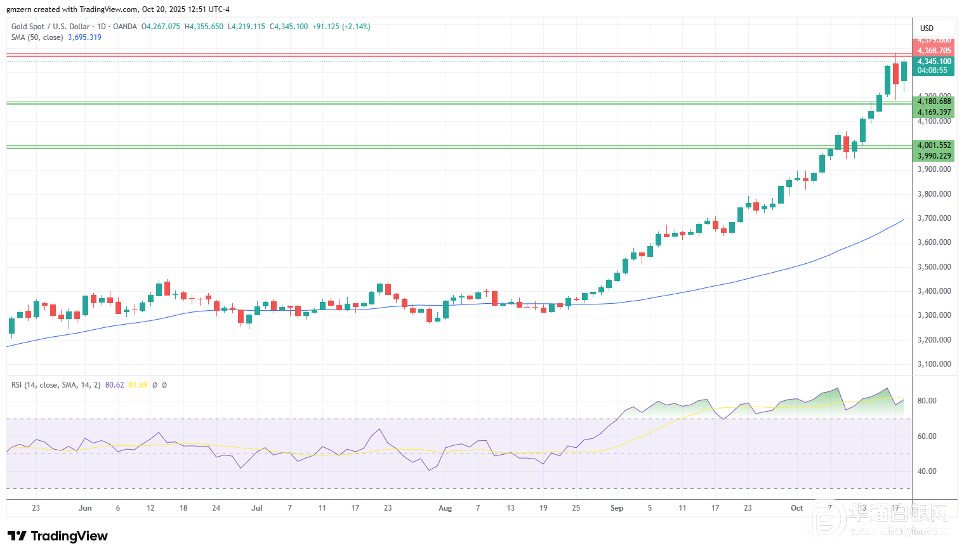Select the red 4,368.705 price level label
The width and height of the screenshot is (964, 556).
click(x=934, y=49)
